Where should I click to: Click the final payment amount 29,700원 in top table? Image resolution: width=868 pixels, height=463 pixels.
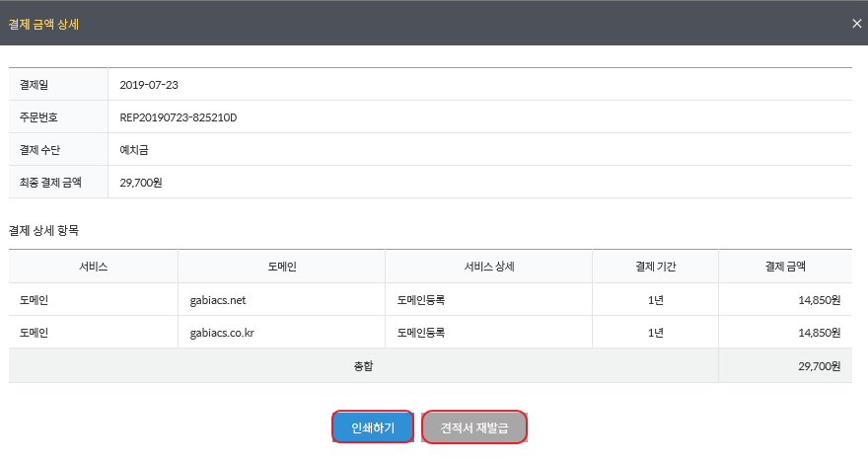click(141, 183)
